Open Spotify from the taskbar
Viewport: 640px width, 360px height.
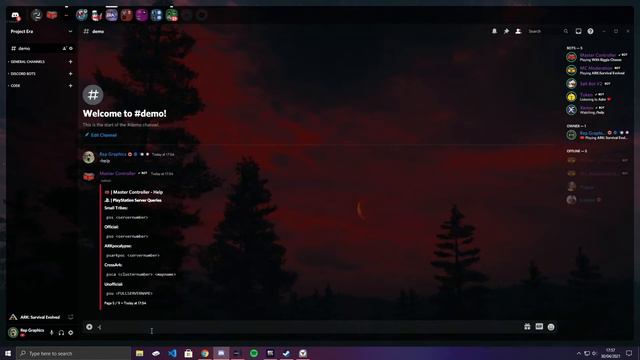click(254, 353)
